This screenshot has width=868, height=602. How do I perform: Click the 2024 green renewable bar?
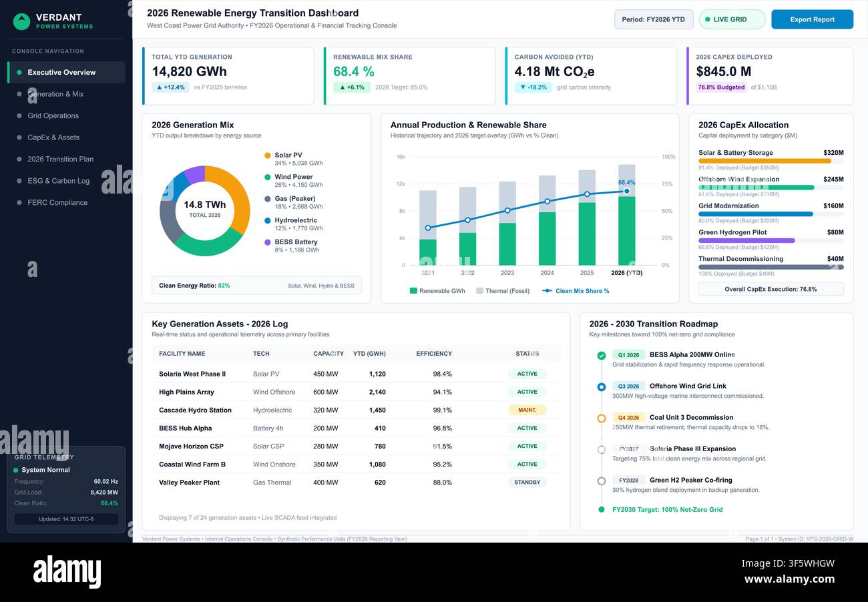pos(548,239)
